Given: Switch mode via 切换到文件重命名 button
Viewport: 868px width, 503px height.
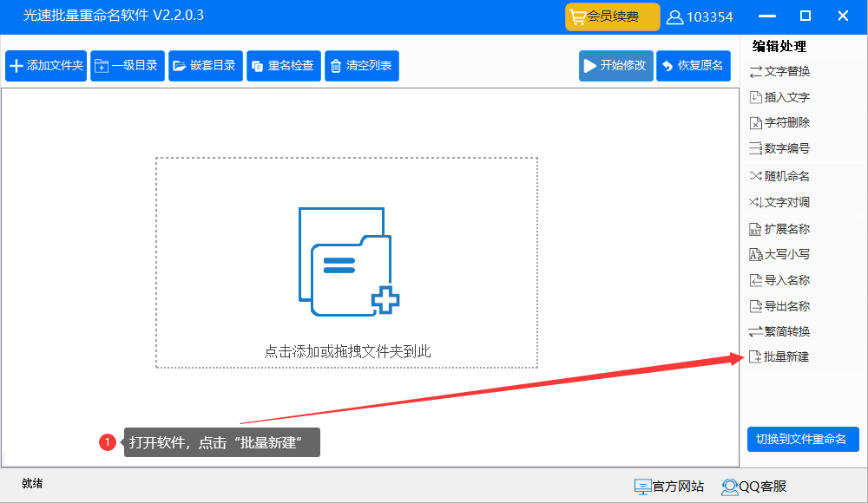Looking at the screenshot, I should pyautogui.click(x=803, y=440).
